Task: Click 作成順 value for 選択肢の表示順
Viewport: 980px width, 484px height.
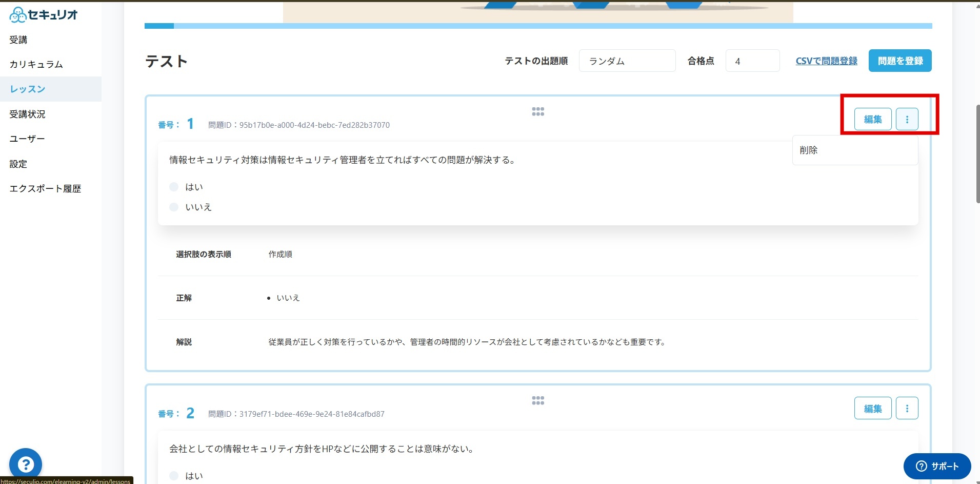Action: pos(281,254)
